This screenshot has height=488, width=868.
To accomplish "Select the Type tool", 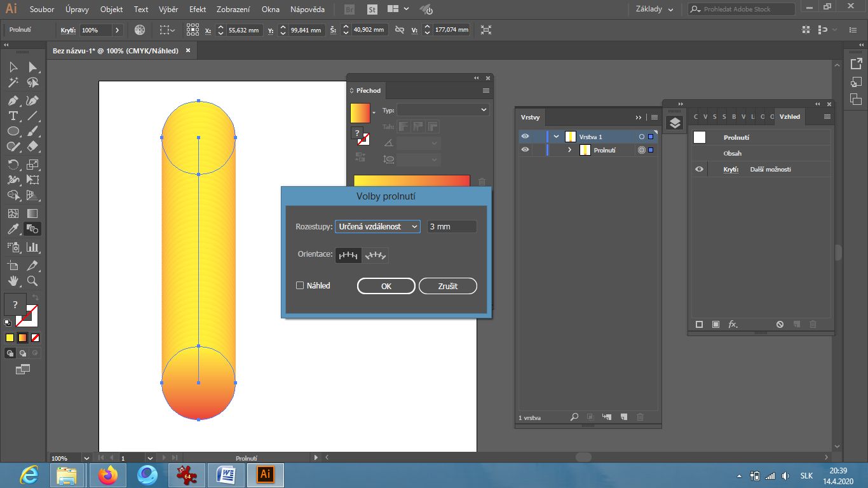I will click(x=13, y=116).
